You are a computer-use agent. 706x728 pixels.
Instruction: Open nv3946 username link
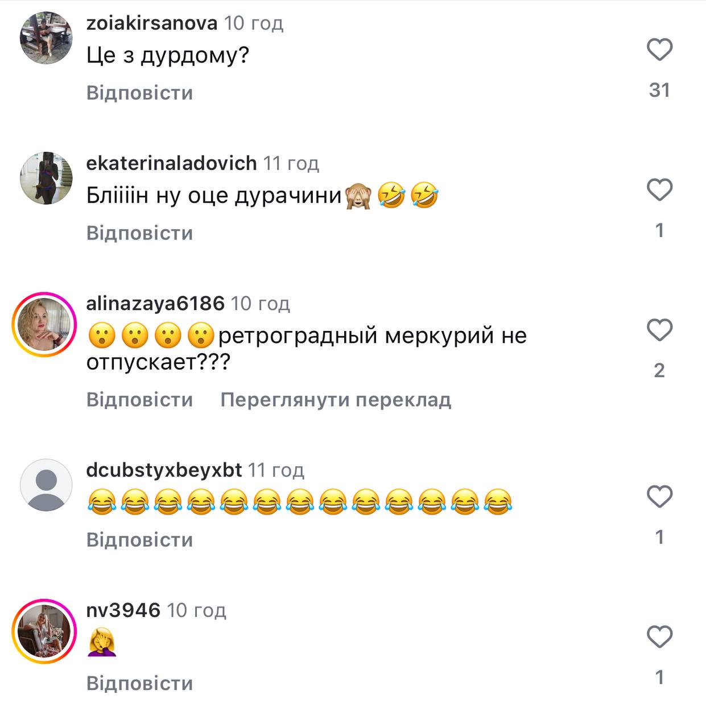[x=123, y=610]
